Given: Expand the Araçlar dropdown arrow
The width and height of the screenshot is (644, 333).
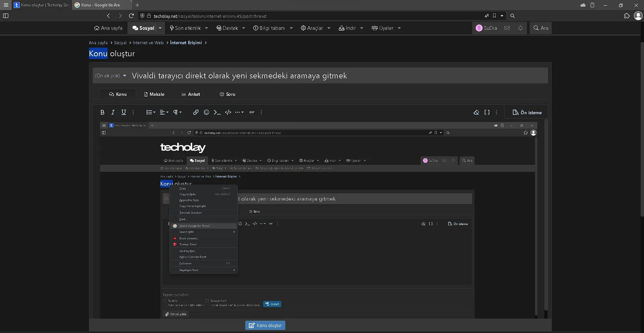Looking at the screenshot, I should point(329,28).
